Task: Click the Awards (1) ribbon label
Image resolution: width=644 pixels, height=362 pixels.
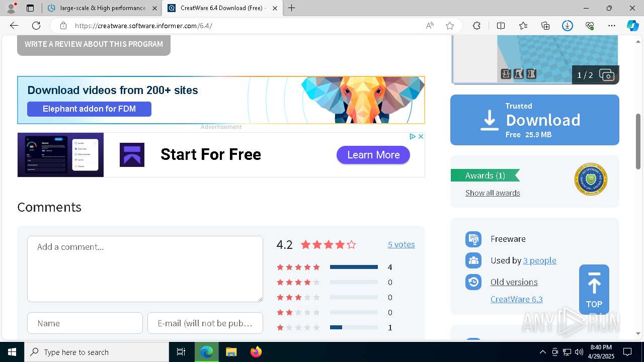Action: (485, 175)
